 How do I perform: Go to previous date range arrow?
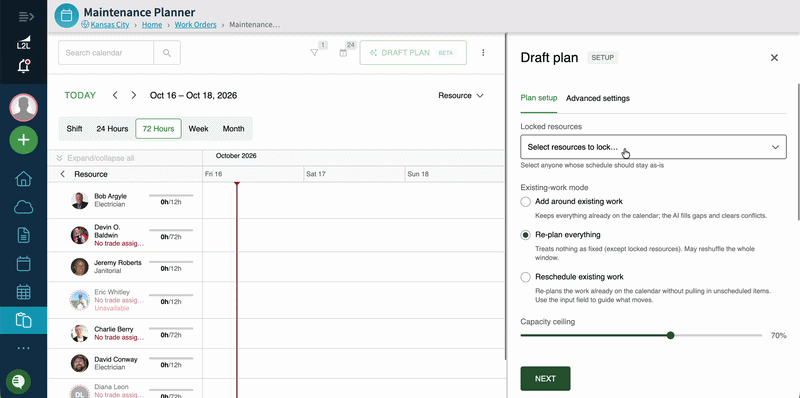115,95
